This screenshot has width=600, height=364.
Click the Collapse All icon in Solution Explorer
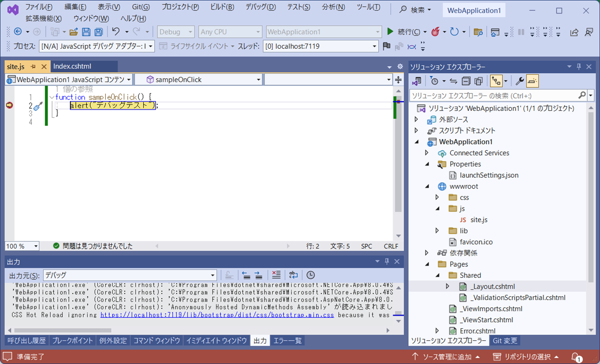coord(466,81)
